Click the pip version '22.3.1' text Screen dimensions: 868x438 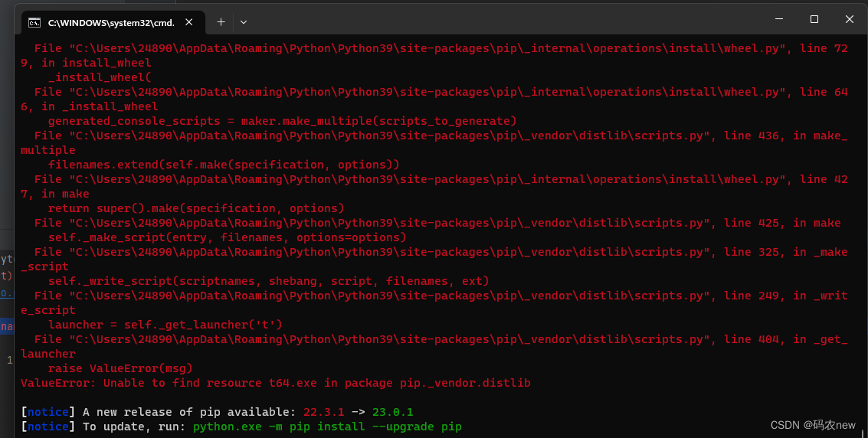324,412
